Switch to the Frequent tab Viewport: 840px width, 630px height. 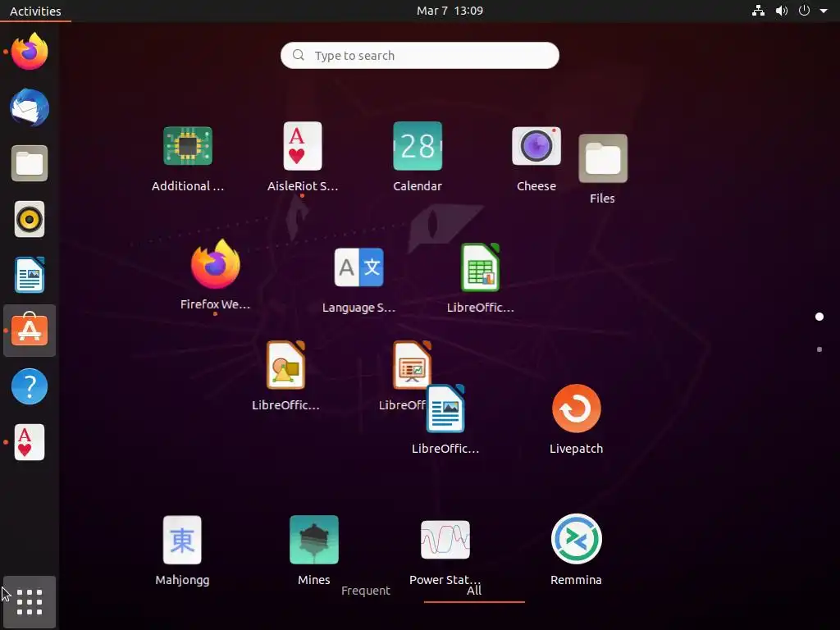[366, 591]
